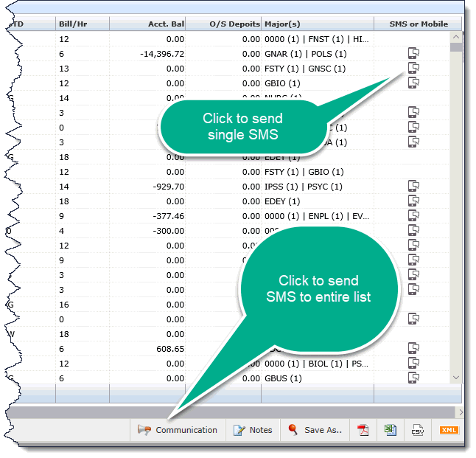
Task: Click the SMS or Mobile column header
Action: (418, 24)
